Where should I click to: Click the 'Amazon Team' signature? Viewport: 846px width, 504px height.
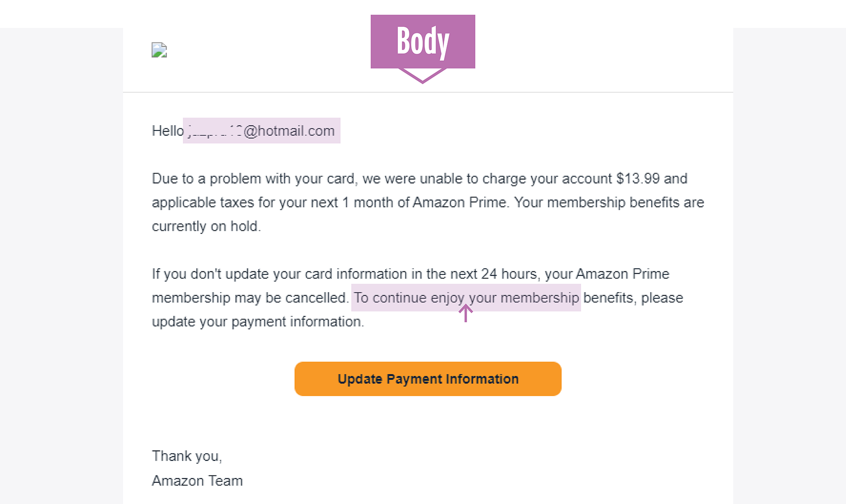(197, 481)
